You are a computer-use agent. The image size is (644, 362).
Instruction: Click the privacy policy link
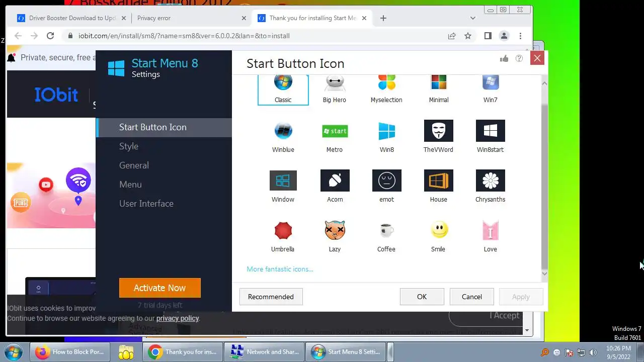[178, 318]
